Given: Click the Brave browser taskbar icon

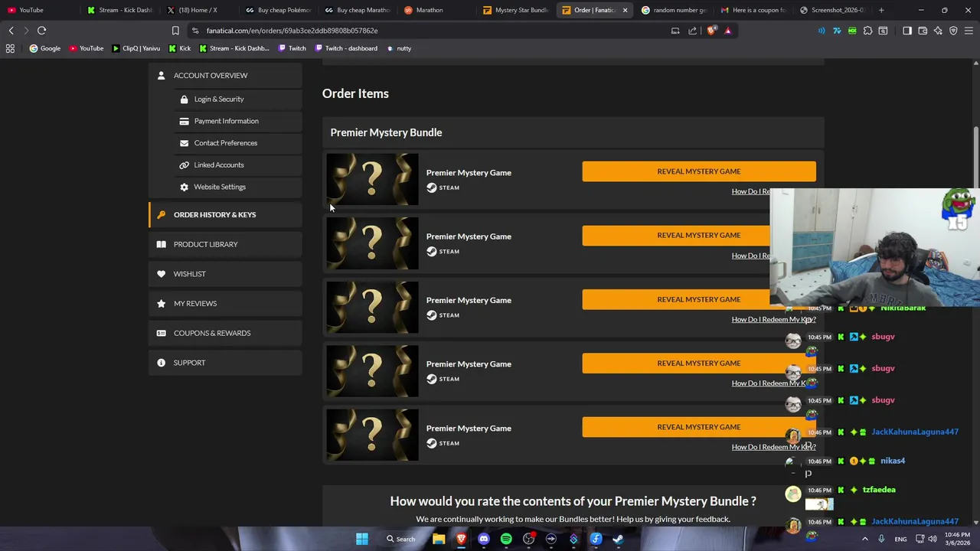Looking at the screenshot, I should (x=461, y=539).
